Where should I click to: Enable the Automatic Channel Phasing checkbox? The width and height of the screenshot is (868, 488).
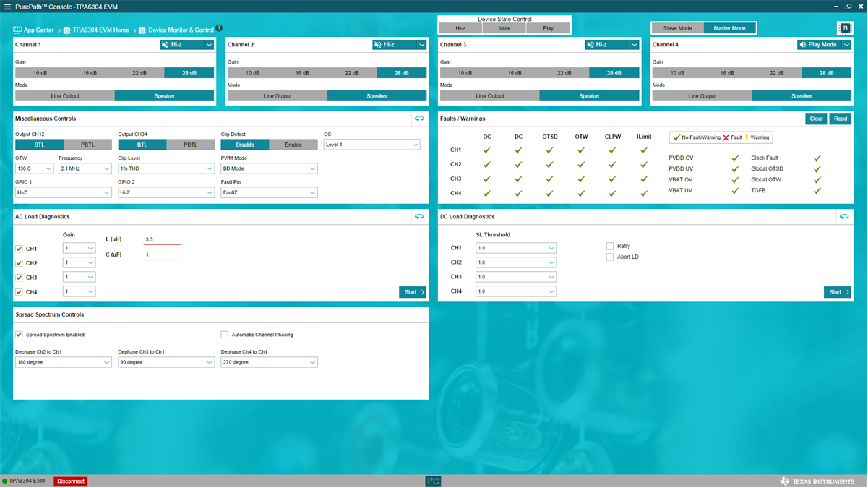224,335
